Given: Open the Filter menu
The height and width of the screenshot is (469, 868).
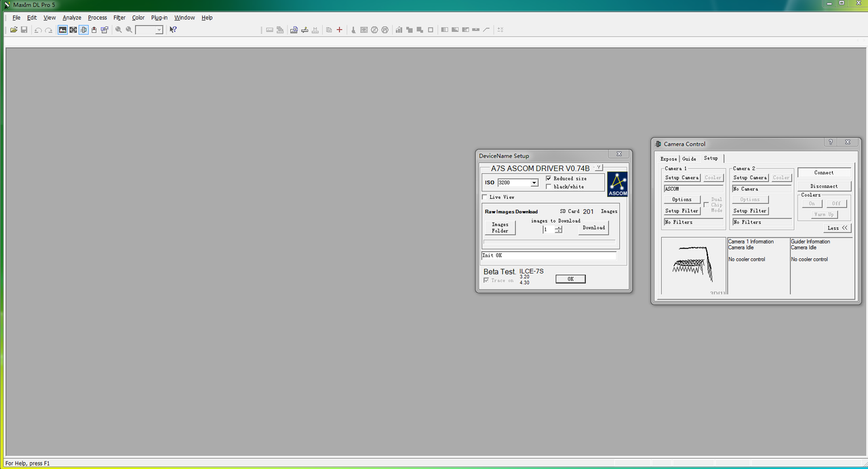Looking at the screenshot, I should pyautogui.click(x=119, y=18).
